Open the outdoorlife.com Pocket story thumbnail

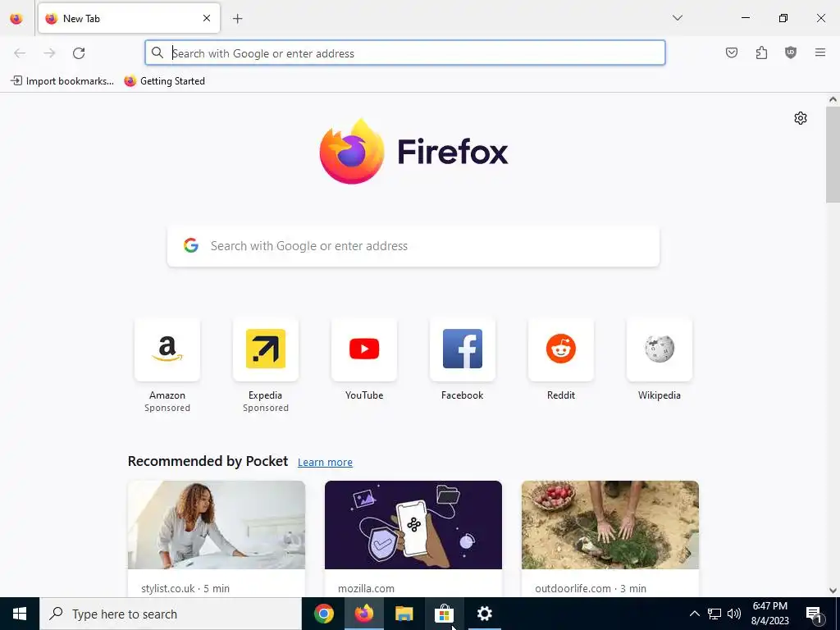tap(610, 525)
